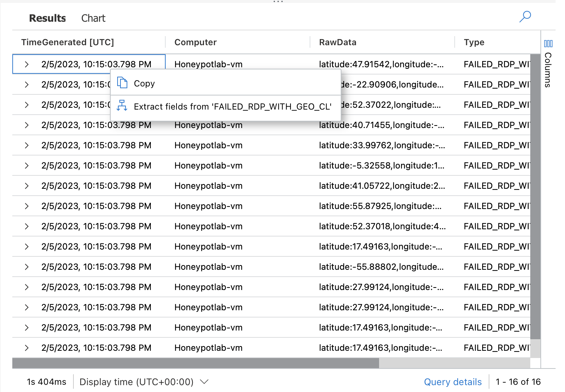Choose Copy from the context menu
This screenshot has height=392, width=565.
(x=226, y=83)
